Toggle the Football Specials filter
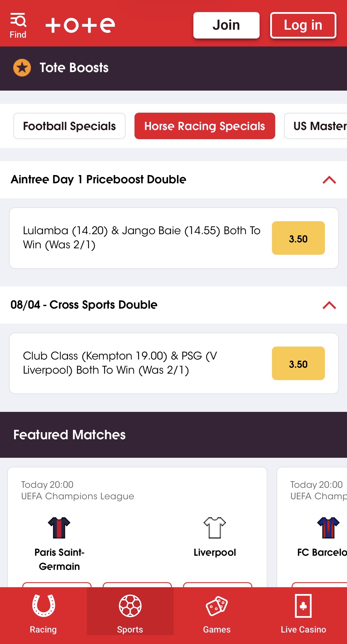347x644 pixels. tap(69, 126)
